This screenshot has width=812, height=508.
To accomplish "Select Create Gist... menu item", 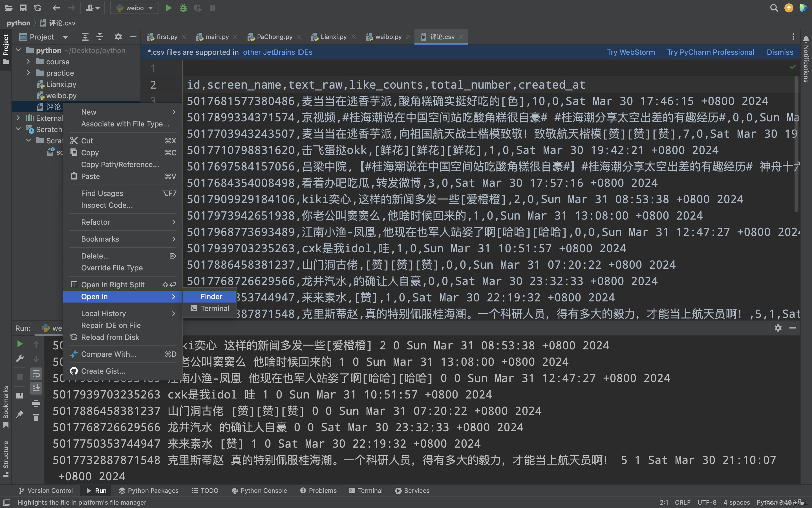I will pyautogui.click(x=123, y=371).
